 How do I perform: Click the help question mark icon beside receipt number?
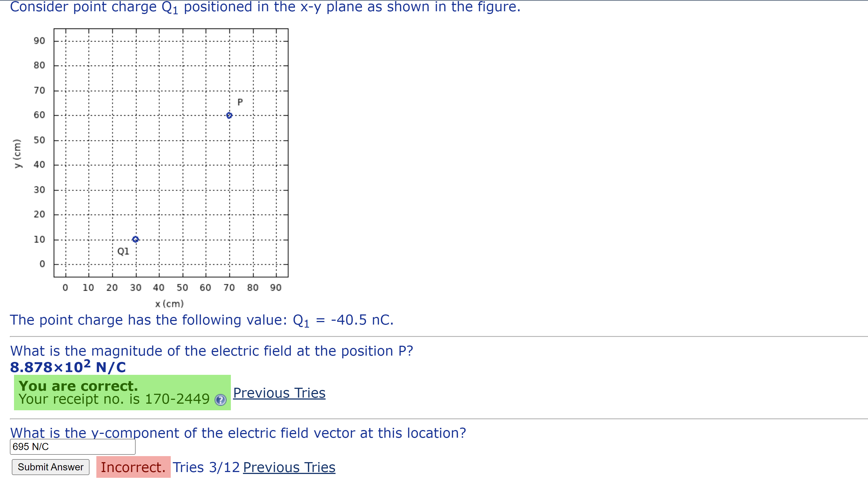click(221, 400)
